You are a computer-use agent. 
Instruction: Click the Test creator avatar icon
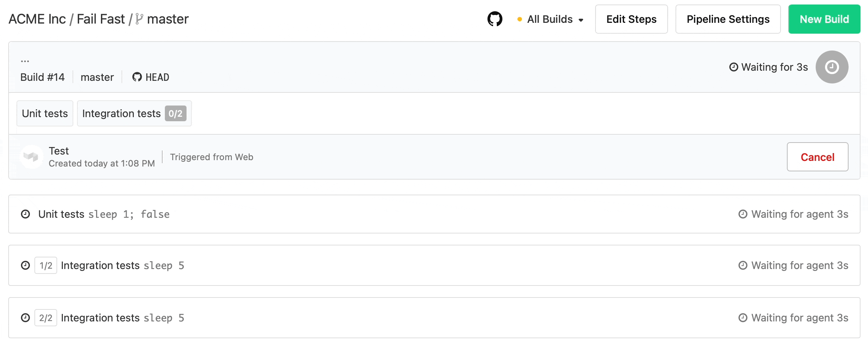click(31, 157)
